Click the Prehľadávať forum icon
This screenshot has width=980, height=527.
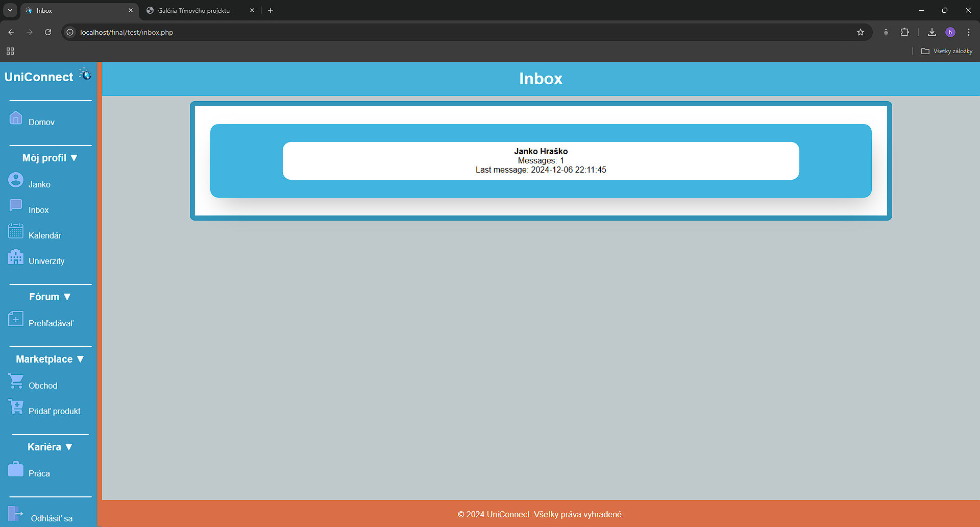point(16,319)
